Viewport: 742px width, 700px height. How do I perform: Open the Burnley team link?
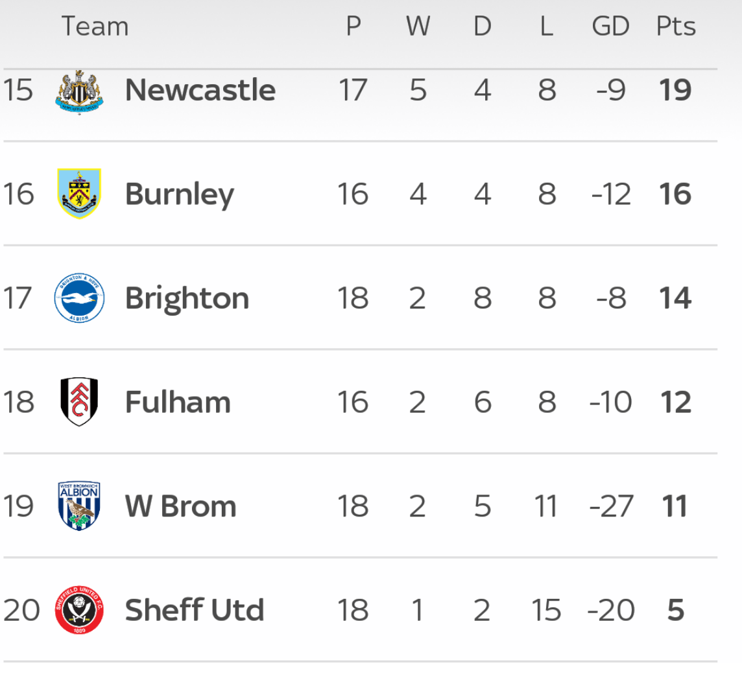(x=180, y=195)
